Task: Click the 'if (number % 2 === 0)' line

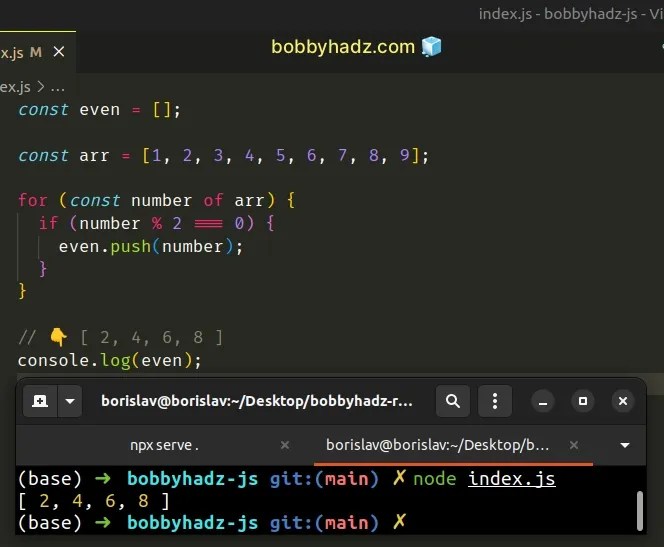Action: click(x=156, y=223)
